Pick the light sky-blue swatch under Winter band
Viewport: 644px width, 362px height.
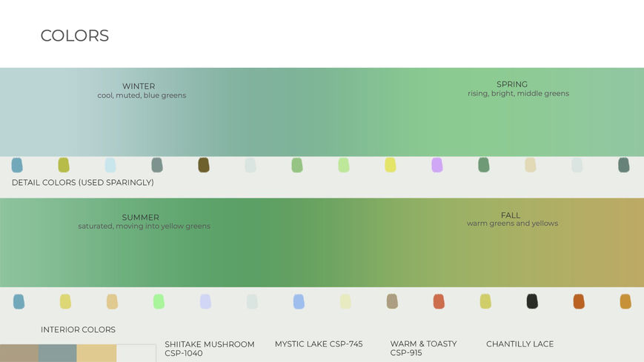[x=110, y=165]
